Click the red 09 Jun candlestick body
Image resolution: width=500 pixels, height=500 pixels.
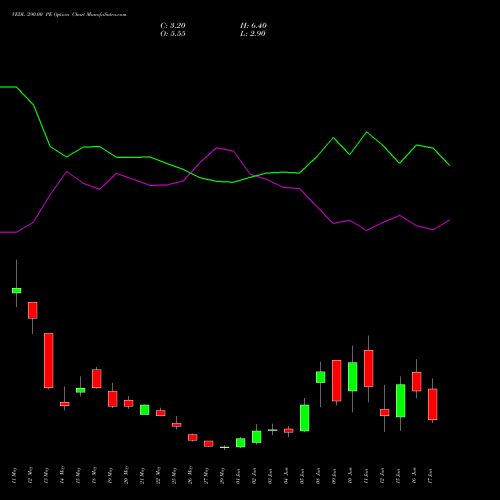pyautogui.click(x=337, y=380)
